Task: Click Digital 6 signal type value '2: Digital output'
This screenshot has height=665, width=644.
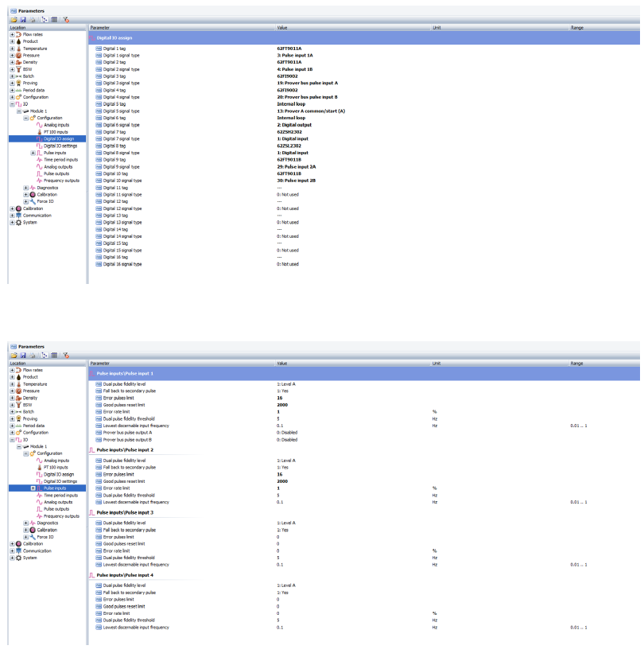Action: point(294,125)
